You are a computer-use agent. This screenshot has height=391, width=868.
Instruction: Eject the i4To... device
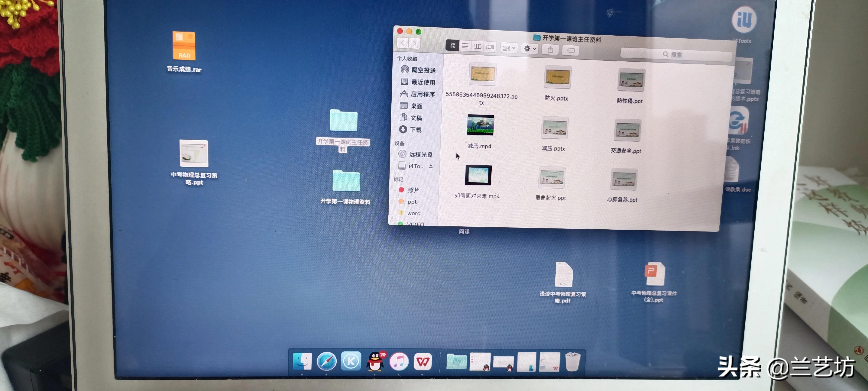point(431,166)
